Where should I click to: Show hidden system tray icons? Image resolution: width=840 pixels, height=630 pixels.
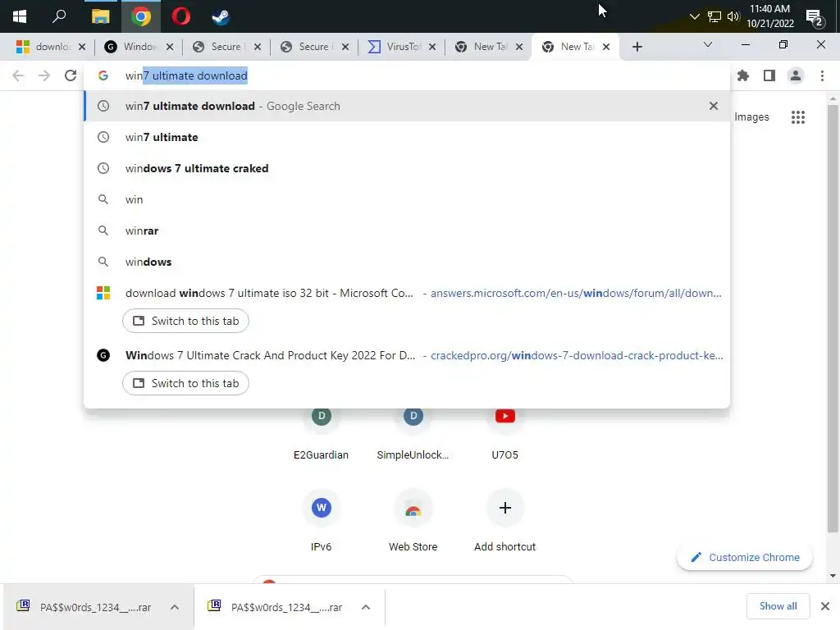694,16
